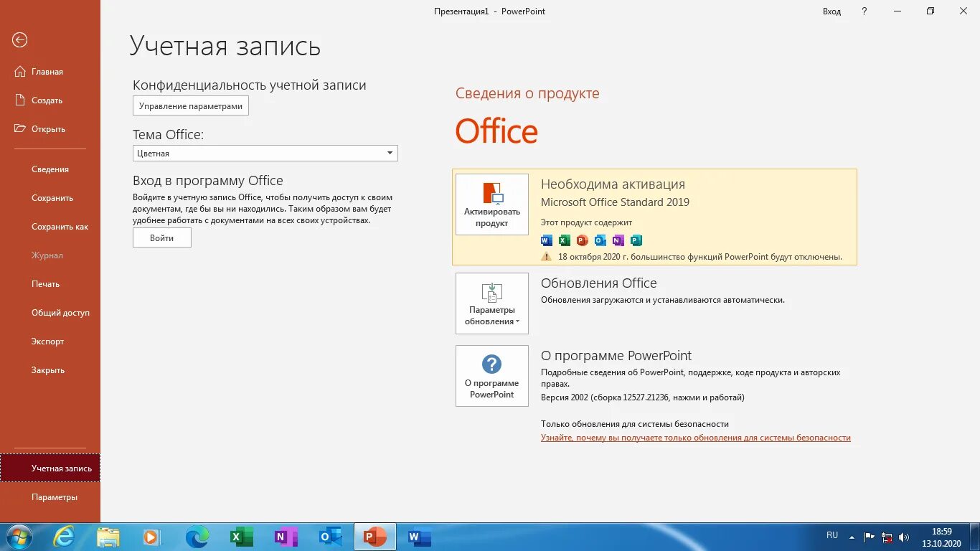
Task: Click the Войти sign-in button
Action: (162, 238)
